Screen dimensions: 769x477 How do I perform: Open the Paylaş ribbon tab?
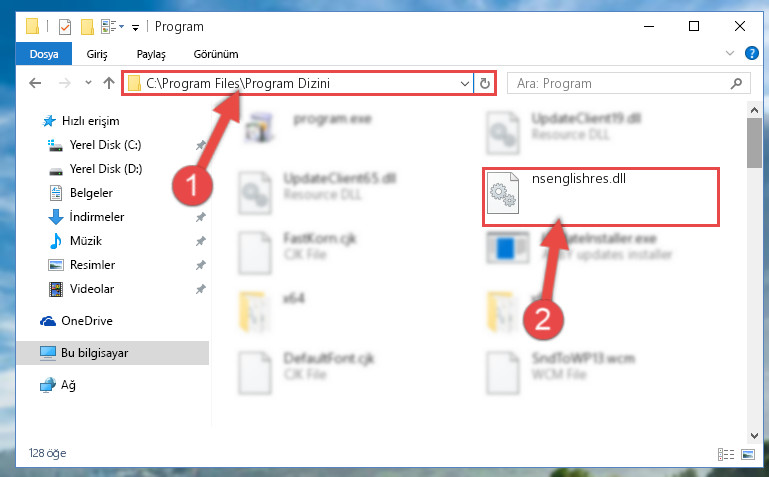click(x=151, y=54)
